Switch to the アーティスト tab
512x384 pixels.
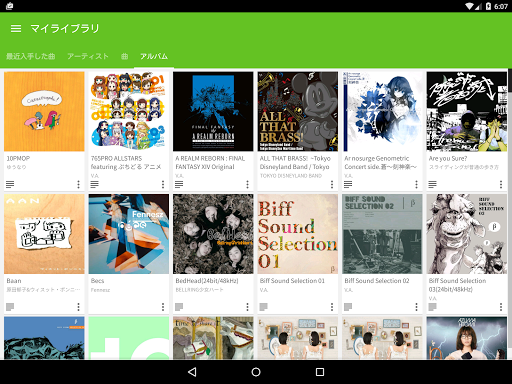[x=88, y=56]
